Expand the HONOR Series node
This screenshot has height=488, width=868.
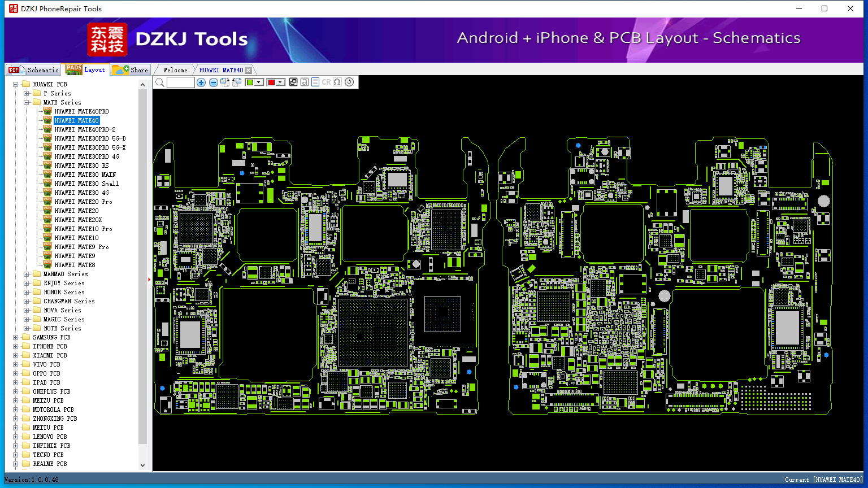(27, 293)
